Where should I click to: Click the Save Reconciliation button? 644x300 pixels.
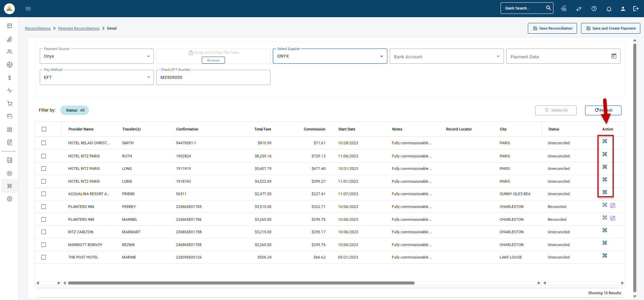552,28
